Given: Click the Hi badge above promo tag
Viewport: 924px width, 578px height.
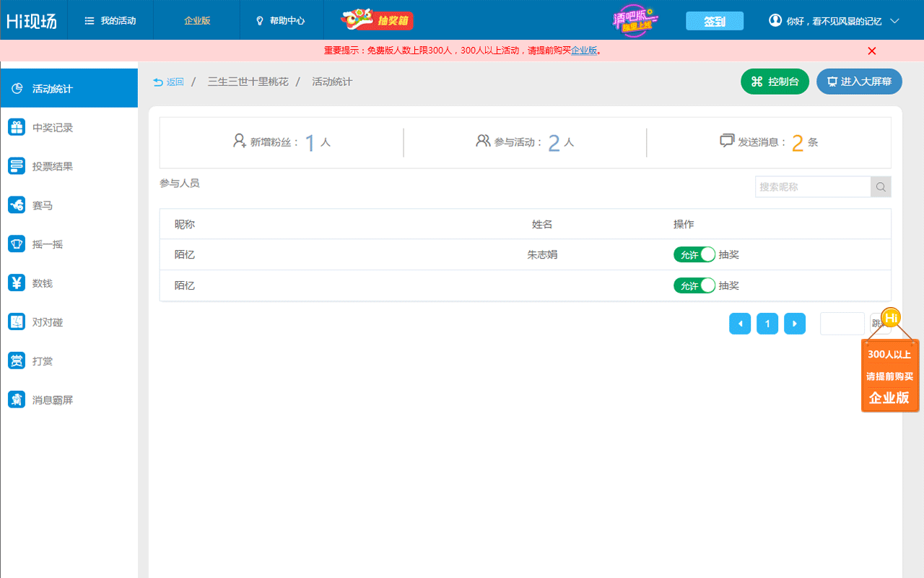Looking at the screenshot, I should (892, 317).
